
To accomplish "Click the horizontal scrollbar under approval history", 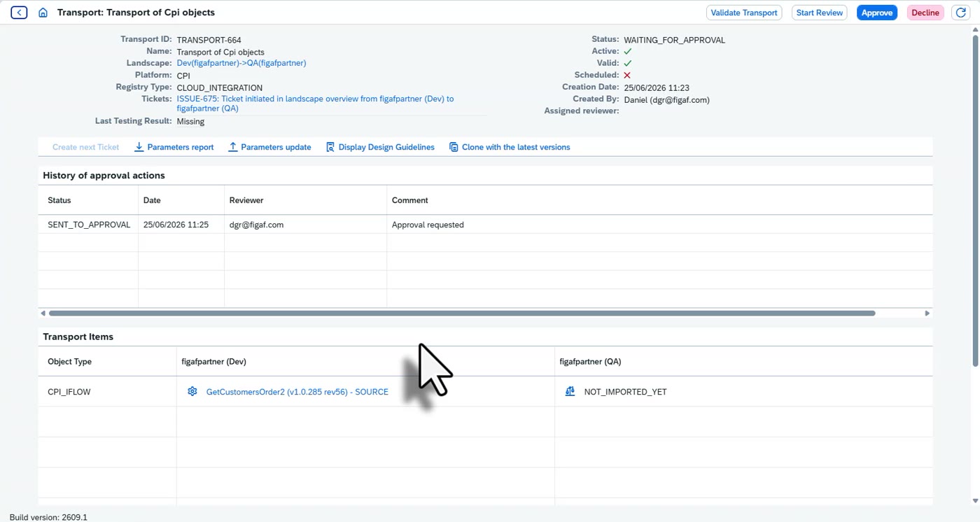I will pos(462,313).
